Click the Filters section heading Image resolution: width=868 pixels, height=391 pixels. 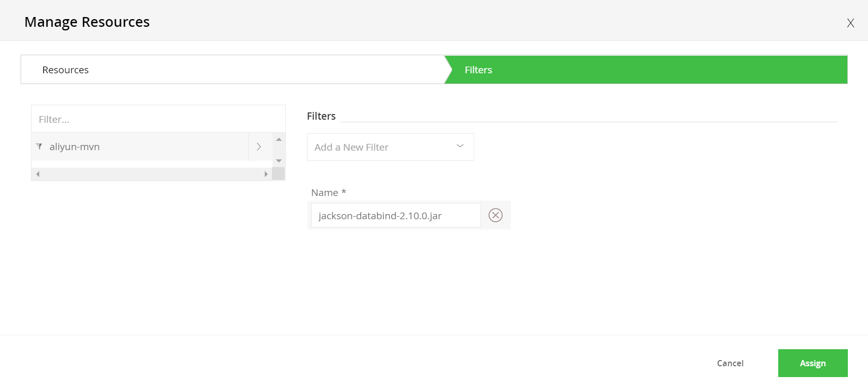pos(321,116)
